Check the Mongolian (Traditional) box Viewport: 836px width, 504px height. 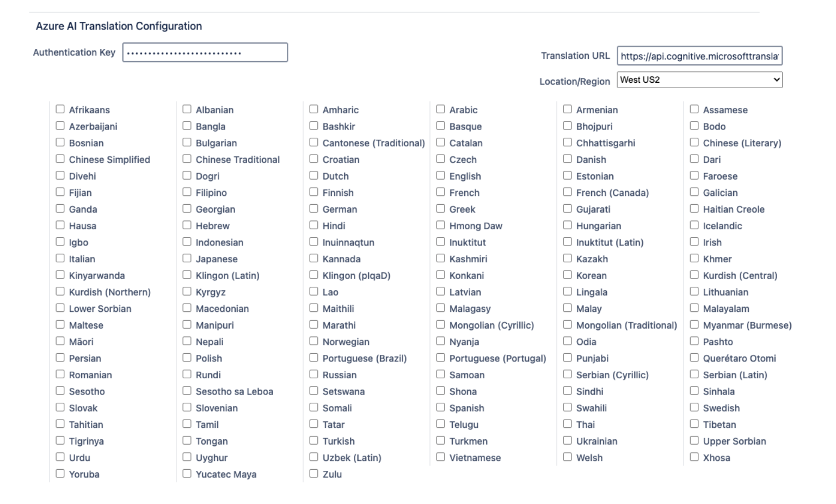[x=568, y=324]
